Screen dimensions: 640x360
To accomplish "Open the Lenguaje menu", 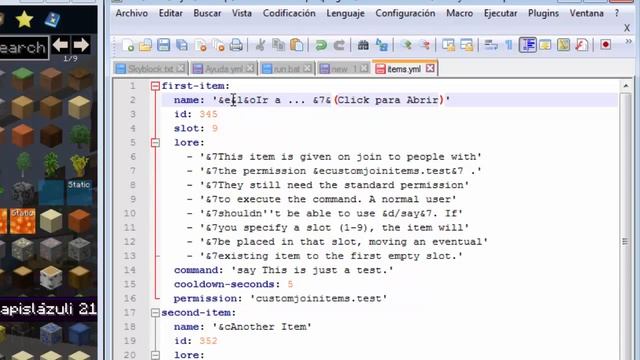I will (x=345, y=13).
